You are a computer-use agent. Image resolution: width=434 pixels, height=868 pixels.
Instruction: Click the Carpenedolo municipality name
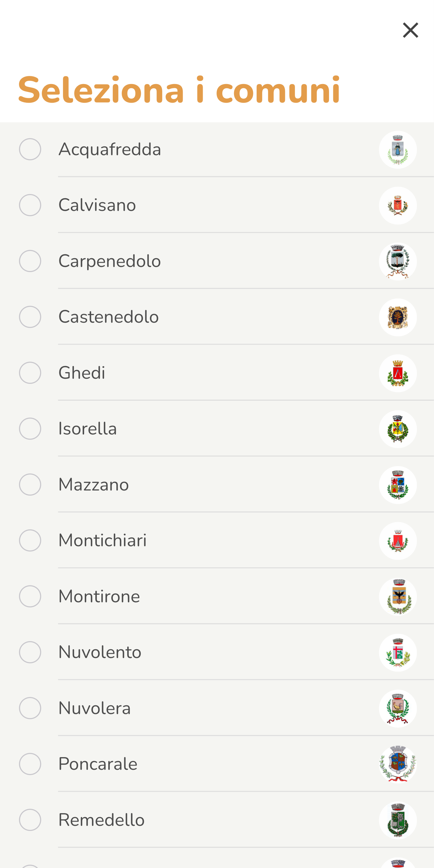109,261
